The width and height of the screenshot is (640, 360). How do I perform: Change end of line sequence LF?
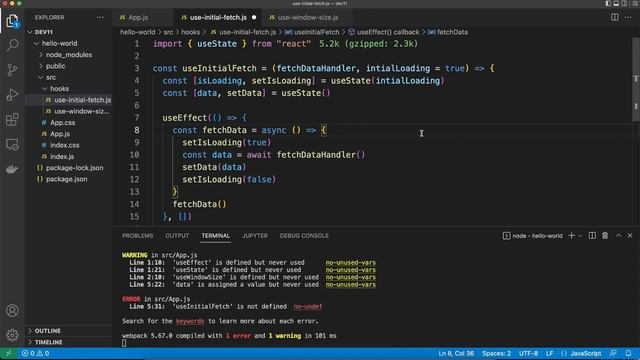[549, 353]
